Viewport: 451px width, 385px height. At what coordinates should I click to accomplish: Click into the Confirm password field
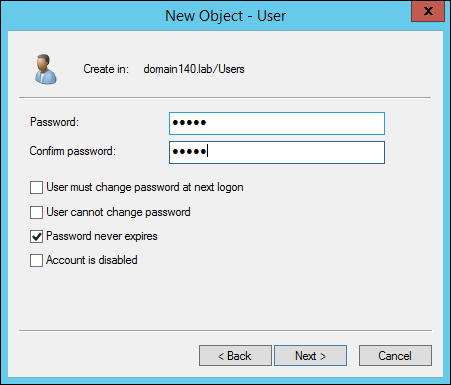click(277, 152)
